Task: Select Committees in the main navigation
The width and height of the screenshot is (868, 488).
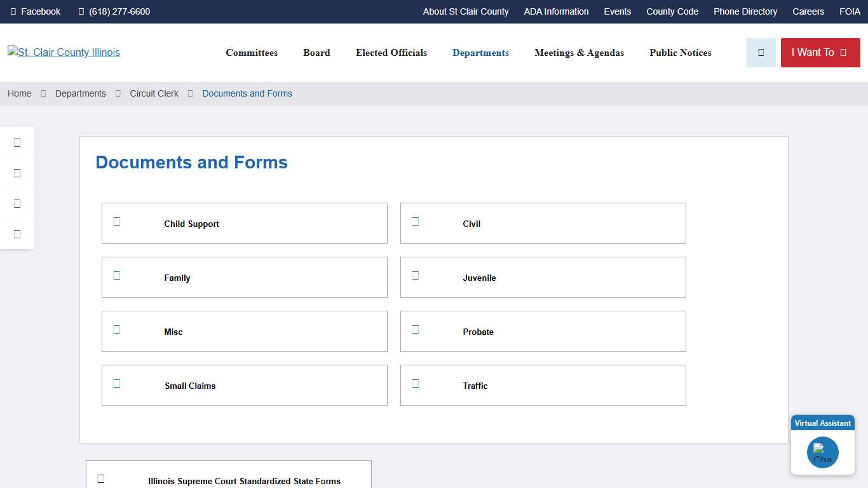Action: (x=252, y=53)
